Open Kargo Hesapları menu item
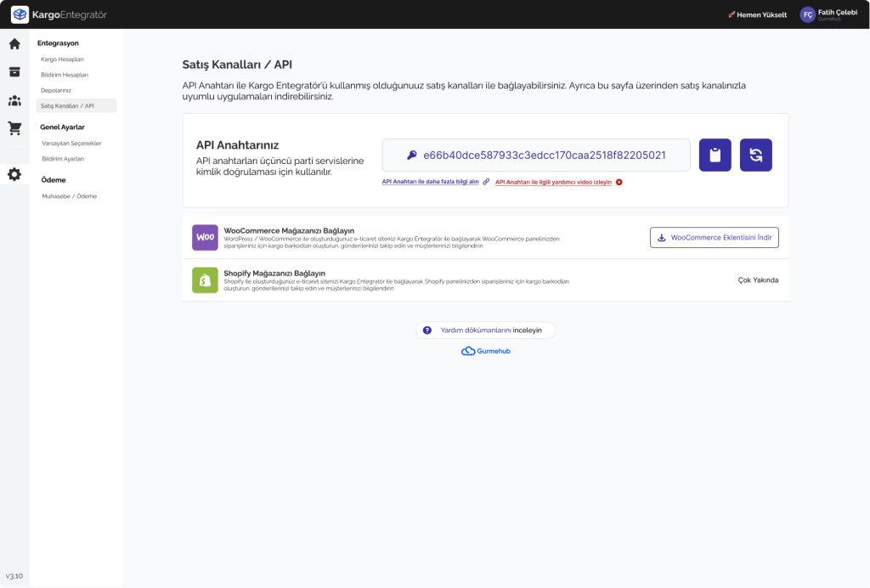870x588 pixels. (62, 59)
